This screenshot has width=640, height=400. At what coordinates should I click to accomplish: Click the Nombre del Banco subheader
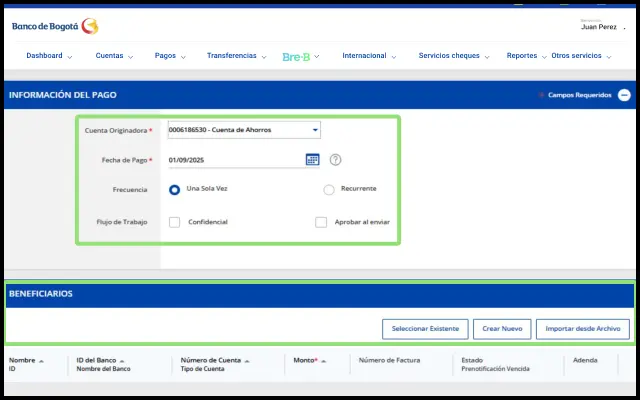[104, 369]
